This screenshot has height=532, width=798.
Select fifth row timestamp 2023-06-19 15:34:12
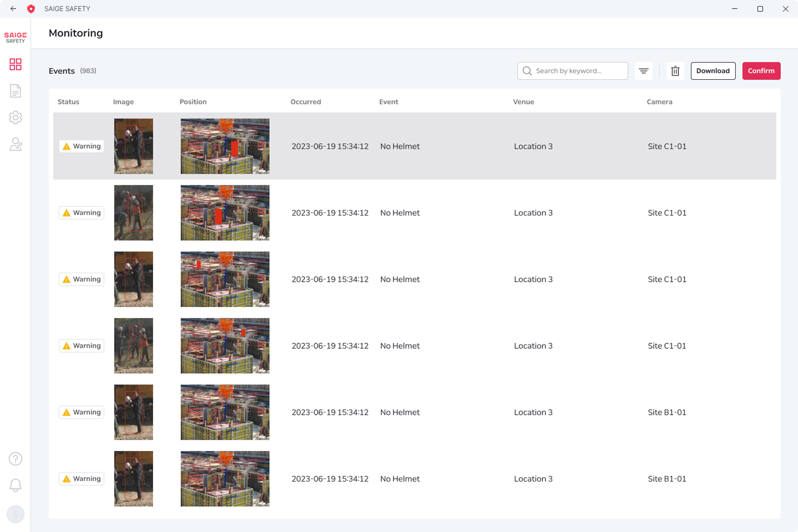pos(330,412)
